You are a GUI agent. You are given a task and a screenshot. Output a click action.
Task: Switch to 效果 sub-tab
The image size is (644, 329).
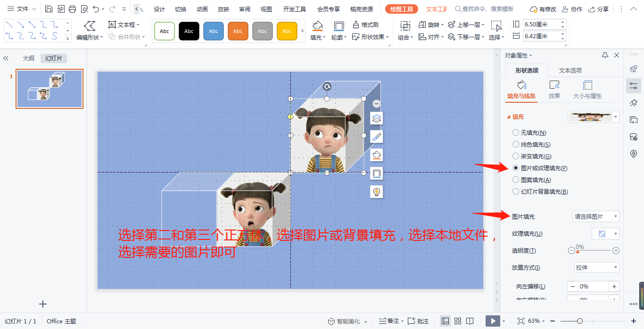coord(554,90)
